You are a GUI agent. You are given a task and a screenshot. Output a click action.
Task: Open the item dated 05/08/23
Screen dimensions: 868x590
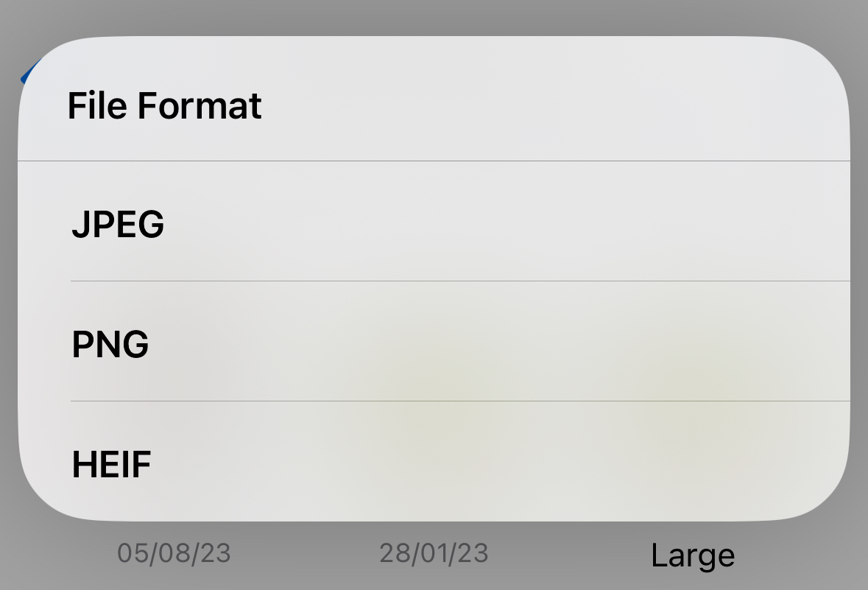(x=174, y=553)
